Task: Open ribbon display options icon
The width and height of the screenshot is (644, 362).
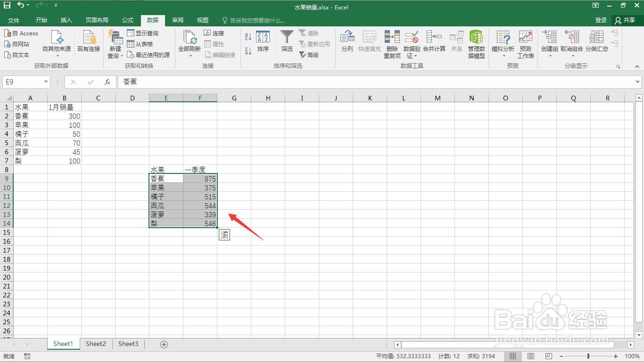Action: [x=596, y=5]
